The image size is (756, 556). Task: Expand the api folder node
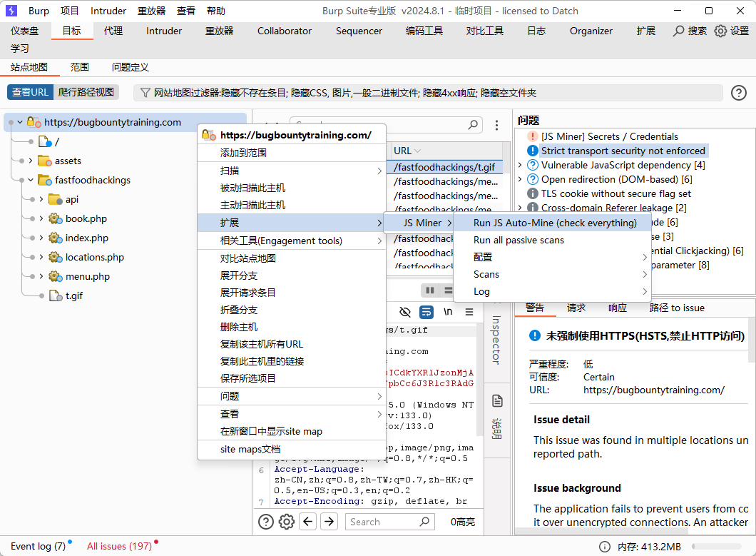tap(41, 199)
